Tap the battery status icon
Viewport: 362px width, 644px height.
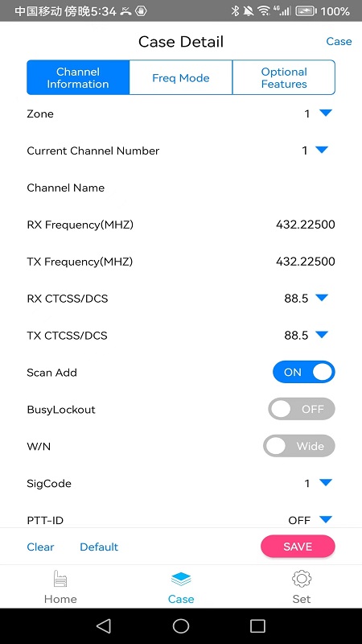coord(306,11)
